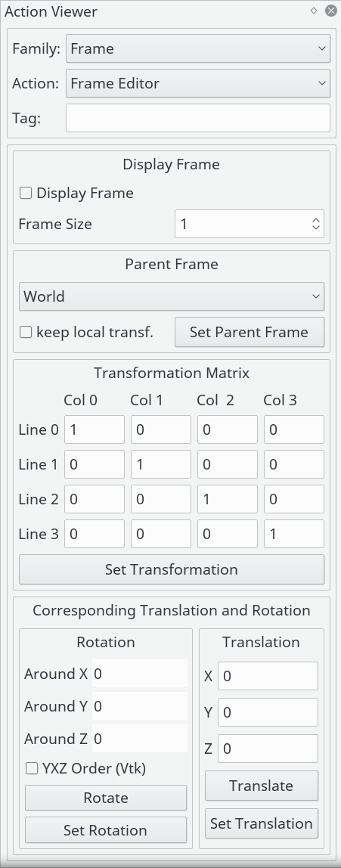Open the Action dropdown showing Frame Editor
Screen dimensions: 341x868
pyautogui.click(x=198, y=83)
